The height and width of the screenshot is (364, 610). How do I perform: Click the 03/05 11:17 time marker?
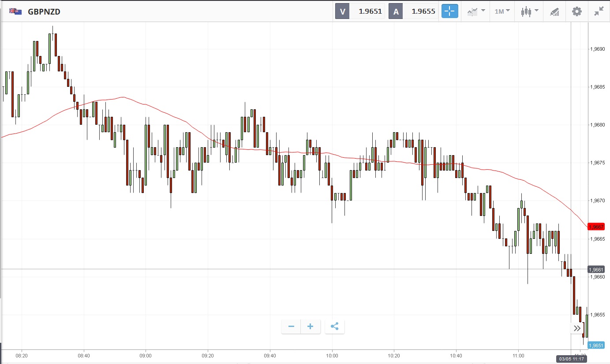(571, 359)
